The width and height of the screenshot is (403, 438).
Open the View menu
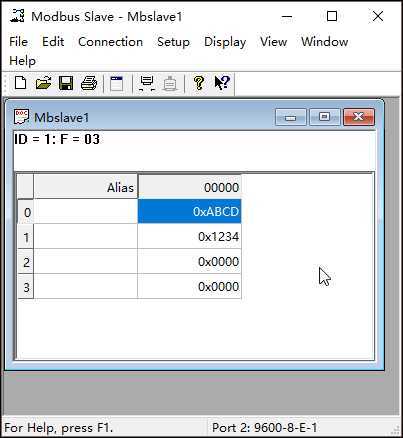pyautogui.click(x=273, y=42)
